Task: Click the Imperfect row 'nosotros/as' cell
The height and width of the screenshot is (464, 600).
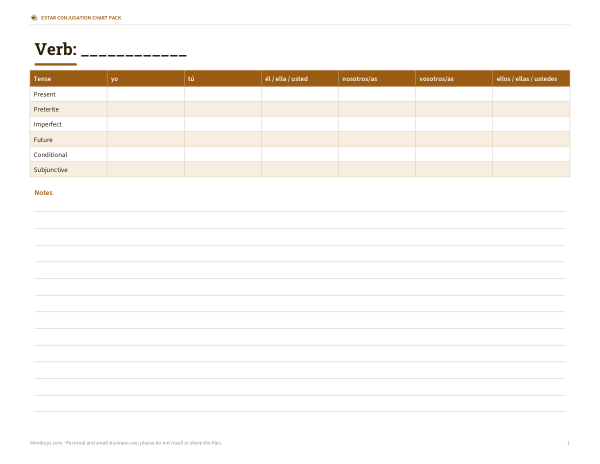Action: (377, 124)
